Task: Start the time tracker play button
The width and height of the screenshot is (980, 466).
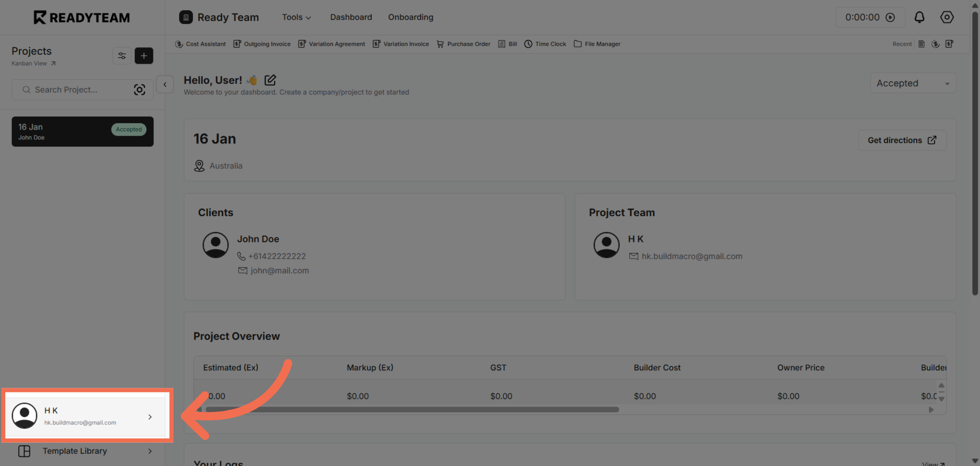Action: (891, 17)
